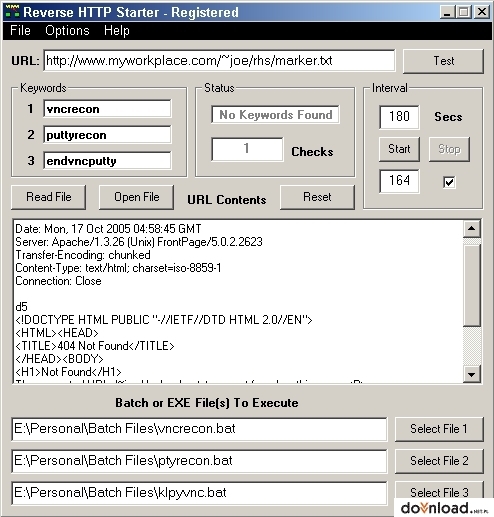Click the ptyrecon.bat file path field
Image resolution: width=494 pixels, height=517 pixels.
click(199, 461)
